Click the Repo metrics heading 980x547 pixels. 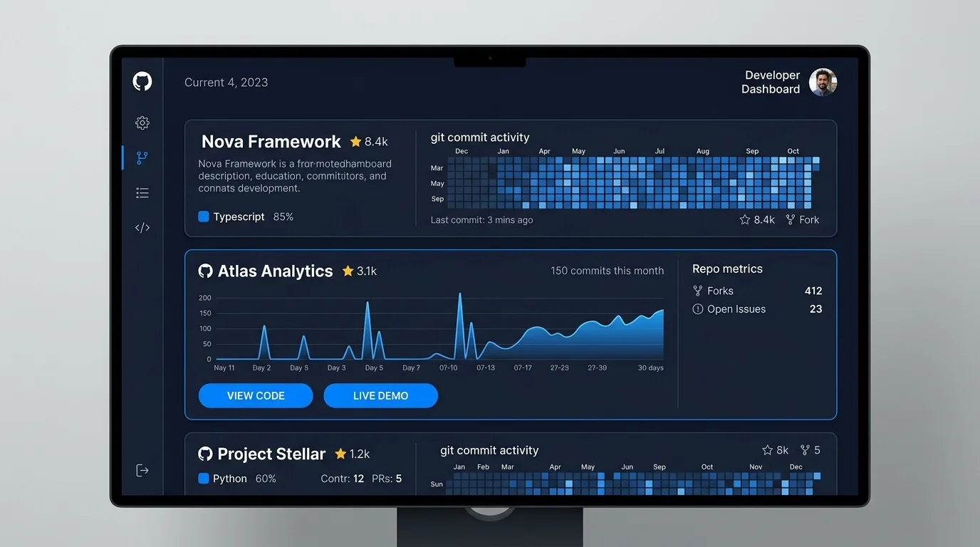click(727, 269)
